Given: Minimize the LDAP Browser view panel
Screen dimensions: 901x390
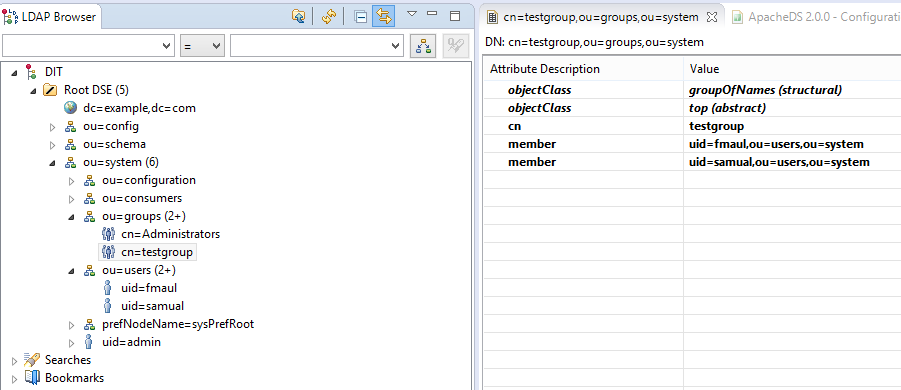Looking at the screenshot, I should [432, 14].
